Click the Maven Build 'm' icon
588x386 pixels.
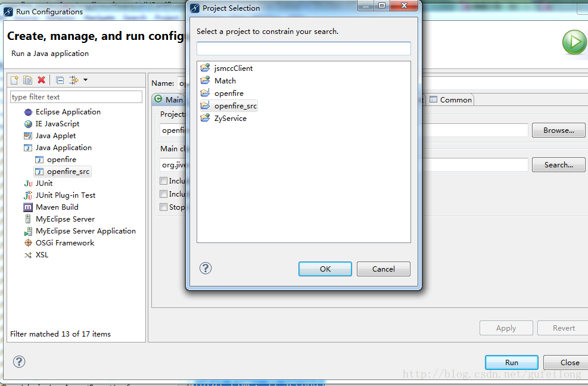point(28,207)
